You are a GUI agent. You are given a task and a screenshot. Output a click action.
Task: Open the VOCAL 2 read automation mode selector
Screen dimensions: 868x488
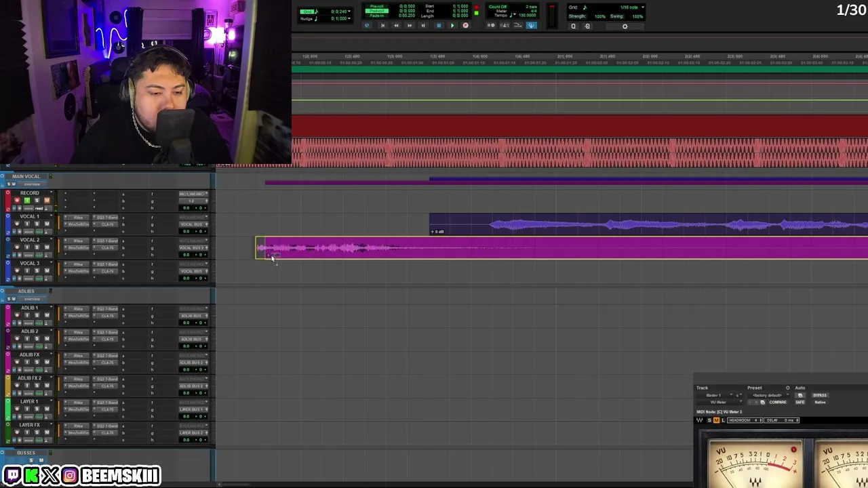click(x=39, y=255)
